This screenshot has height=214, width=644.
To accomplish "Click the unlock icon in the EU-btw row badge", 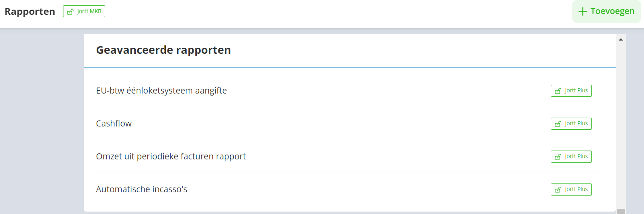I will click(x=558, y=91).
